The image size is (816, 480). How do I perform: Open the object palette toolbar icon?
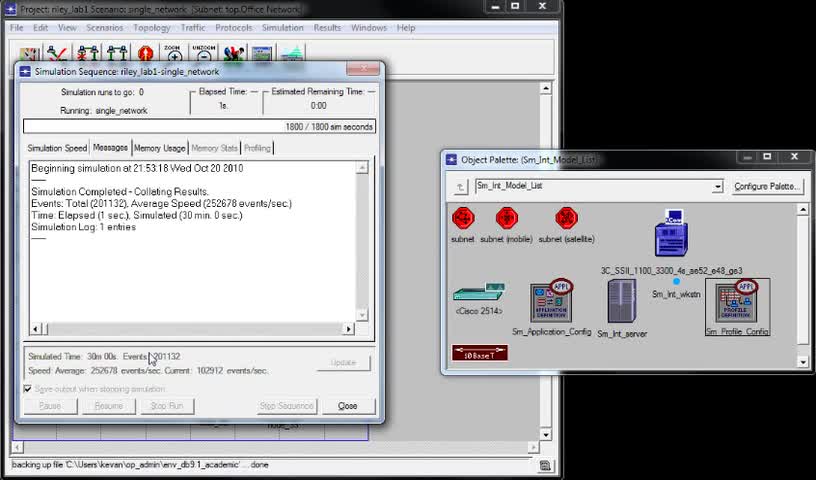(x=29, y=53)
